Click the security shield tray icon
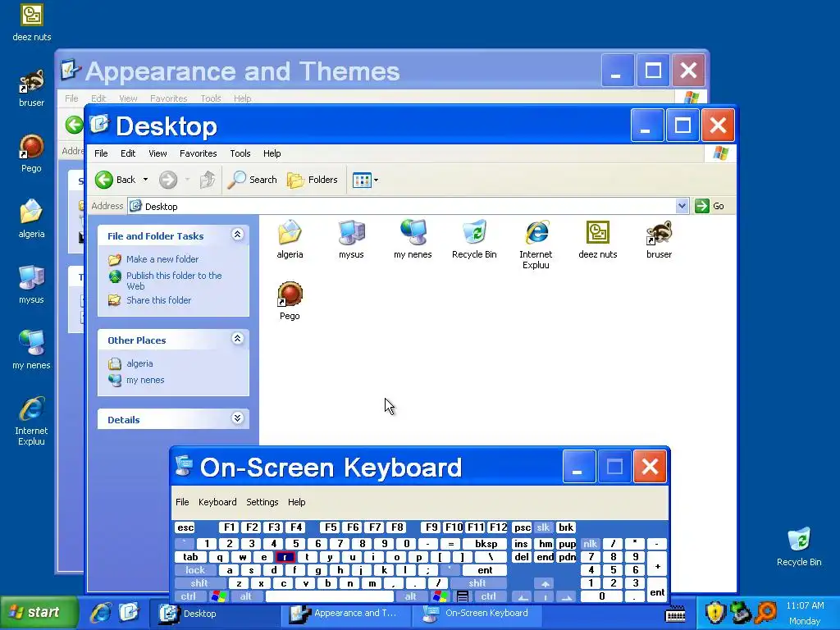840x630 pixels. pos(714,613)
